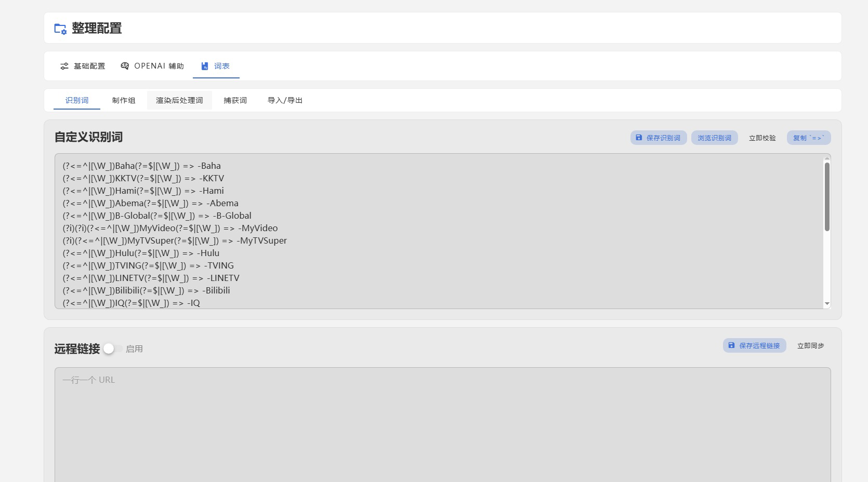Click the Bilibili rule line
The height and width of the screenshot is (482, 868).
pyautogui.click(x=147, y=290)
